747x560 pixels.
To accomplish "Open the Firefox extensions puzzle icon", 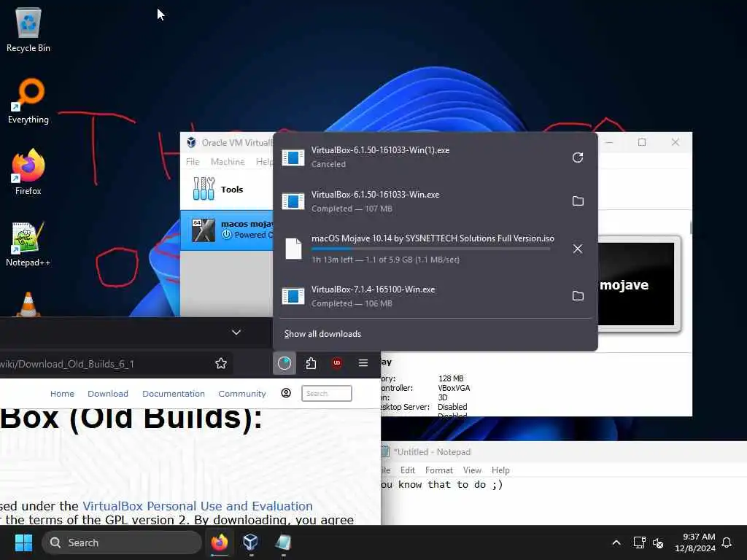I will [x=311, y=363].
